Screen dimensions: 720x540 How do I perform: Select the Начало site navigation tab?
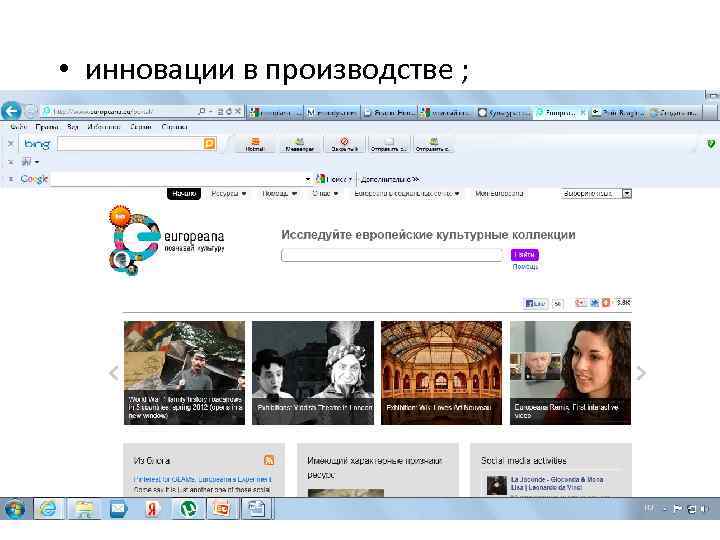(x=184, y=194)
